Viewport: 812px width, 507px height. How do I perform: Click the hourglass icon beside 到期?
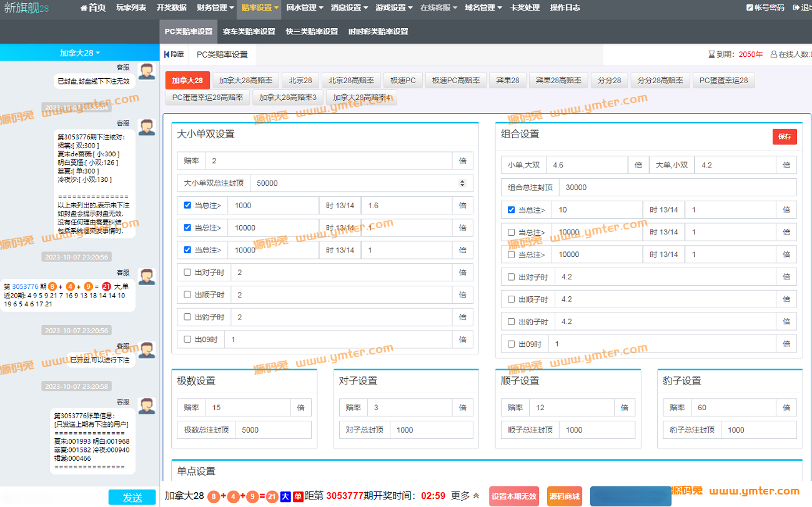(x=711, y=54)
